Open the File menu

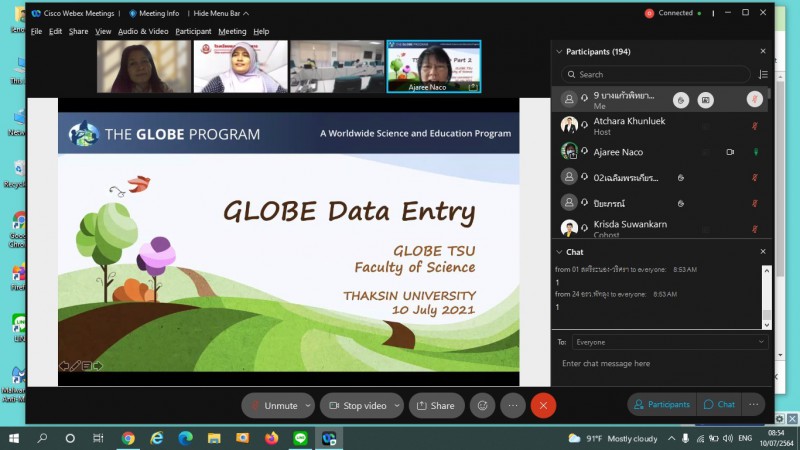[x=36, y=32]
